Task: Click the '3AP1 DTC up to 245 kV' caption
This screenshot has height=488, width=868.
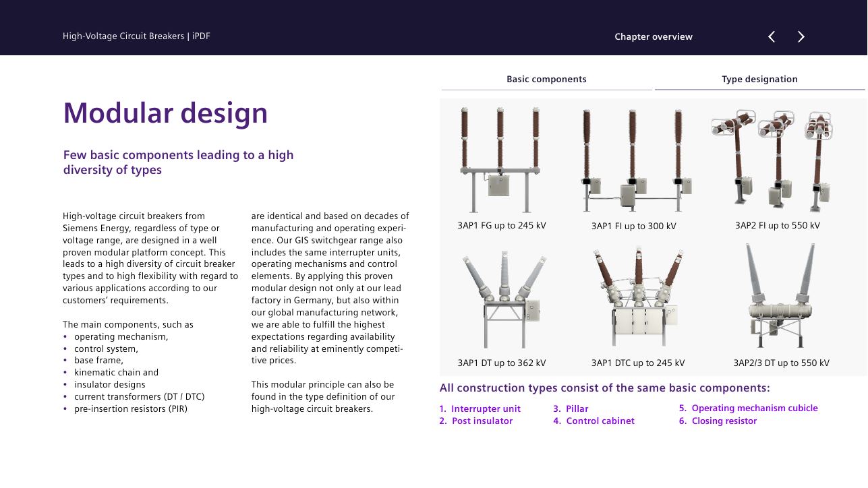Action: [638, 363]
